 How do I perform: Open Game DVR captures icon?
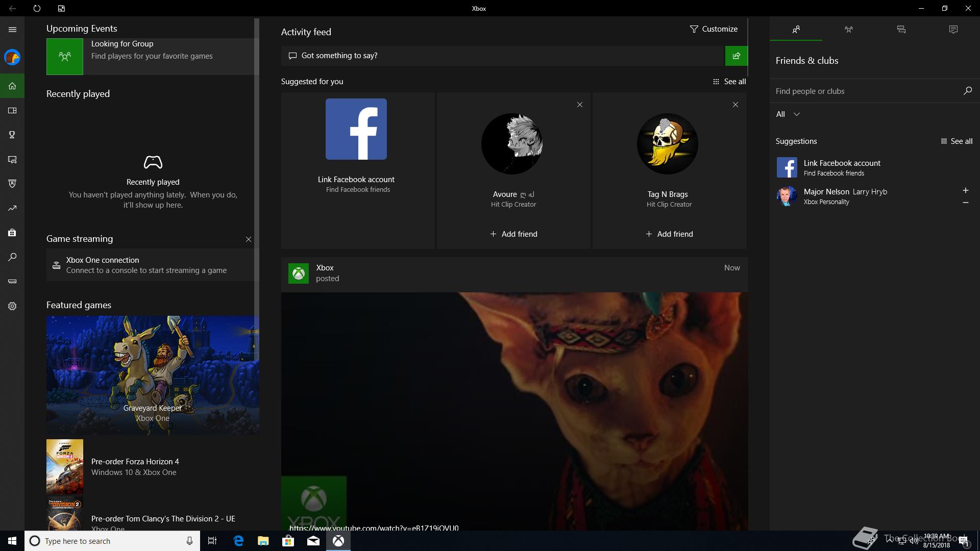click(x=12, y=159)
